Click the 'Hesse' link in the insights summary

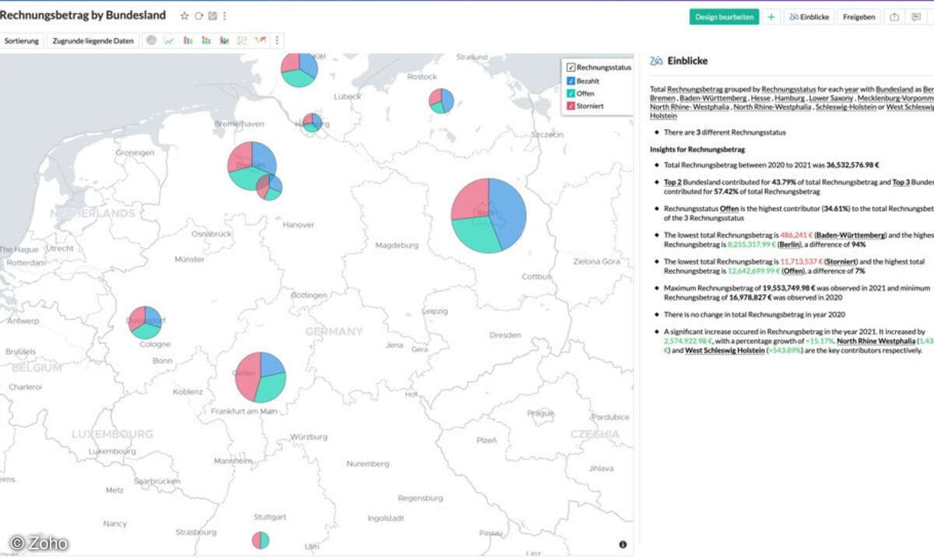tap(760, 99)
